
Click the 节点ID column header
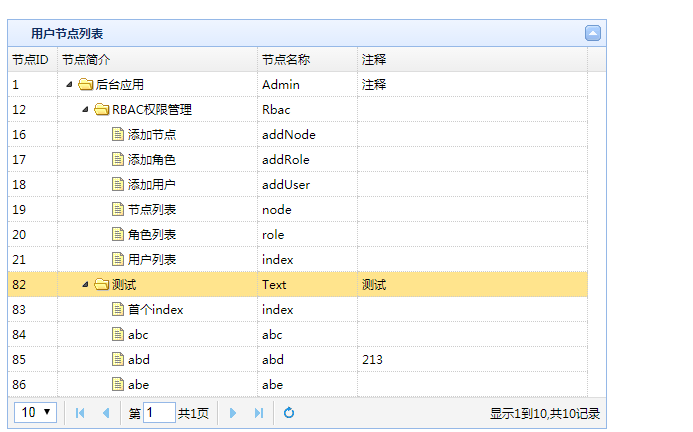(31, 60)
